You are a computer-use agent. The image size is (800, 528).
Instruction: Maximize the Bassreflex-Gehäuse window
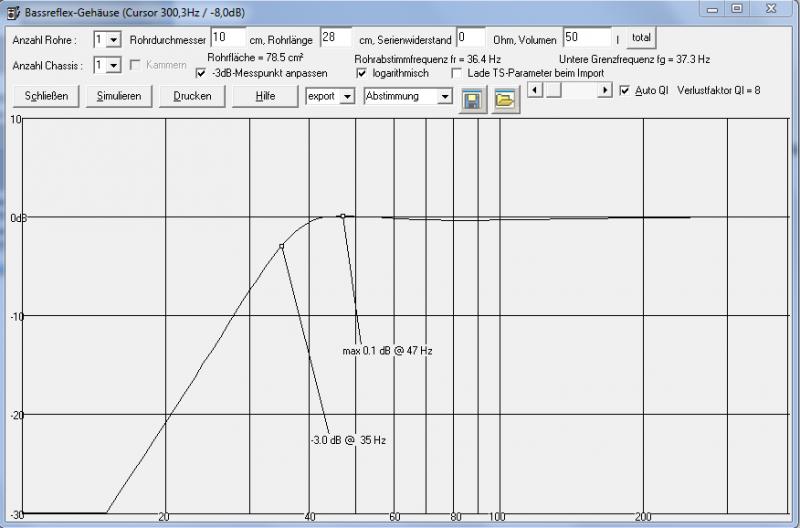737,10
